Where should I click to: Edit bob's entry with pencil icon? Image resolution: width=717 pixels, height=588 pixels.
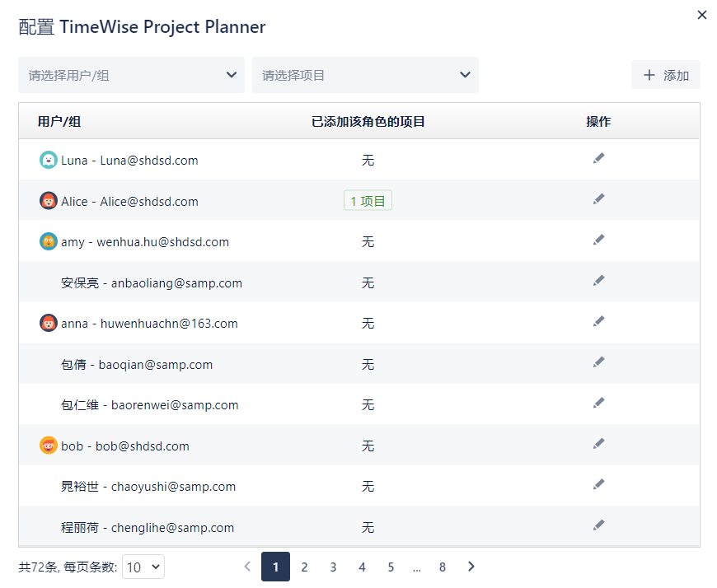598,444
